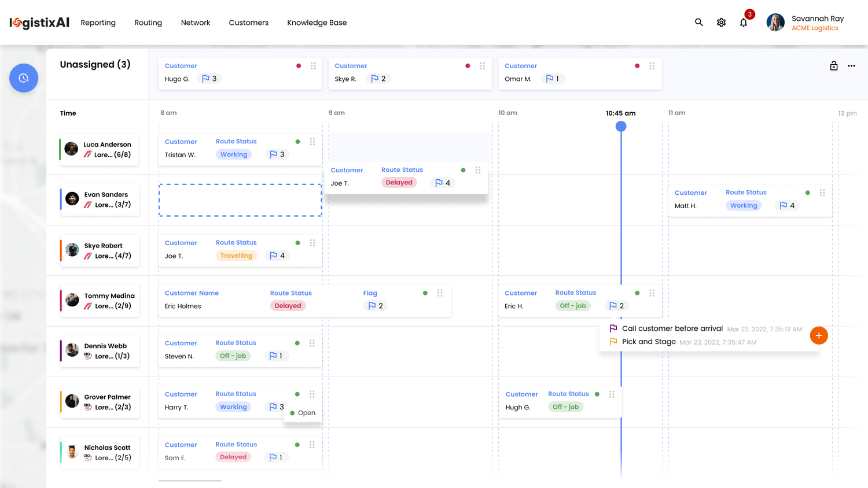Image resolution: width=868 pixels, height=488 pixels.
Task: Click flag icon on Skye R. card
Action: click(x=374, y=79)
